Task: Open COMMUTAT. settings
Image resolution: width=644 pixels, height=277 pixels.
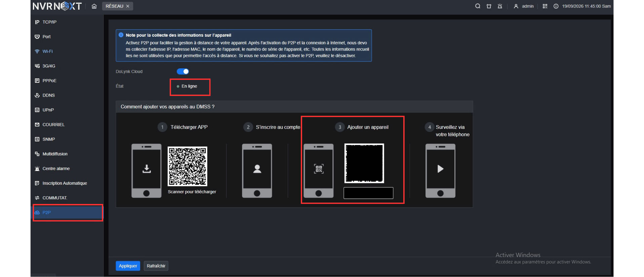Action: click(x=67, y=198)
